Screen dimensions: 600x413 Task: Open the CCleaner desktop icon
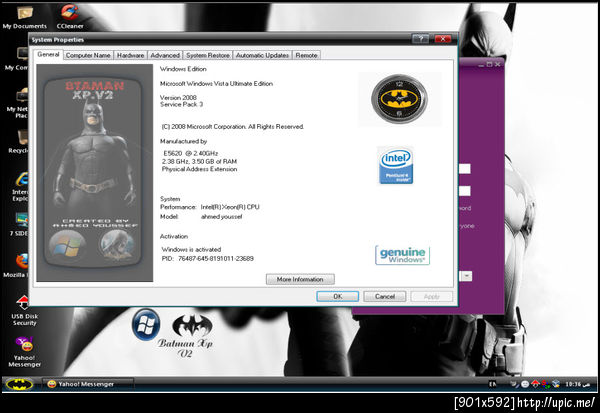70,16
